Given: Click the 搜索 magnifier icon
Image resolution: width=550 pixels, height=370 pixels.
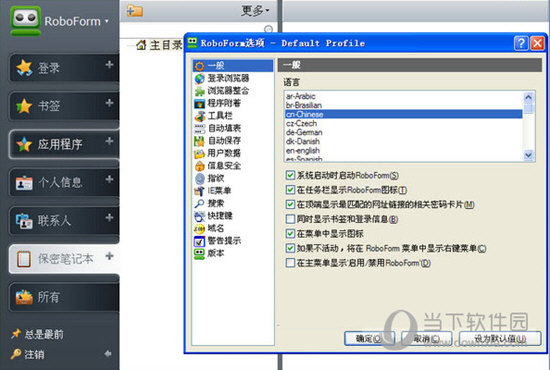Looking at the screenshot, I should (x=199, y=203).
